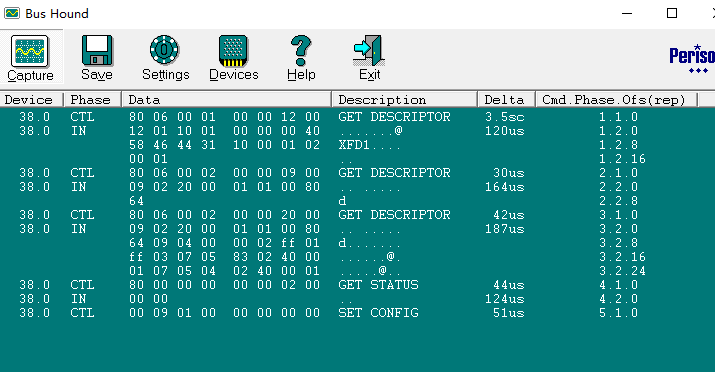Click data bytes 12 01 10 01 00 00 00 40

224,131
